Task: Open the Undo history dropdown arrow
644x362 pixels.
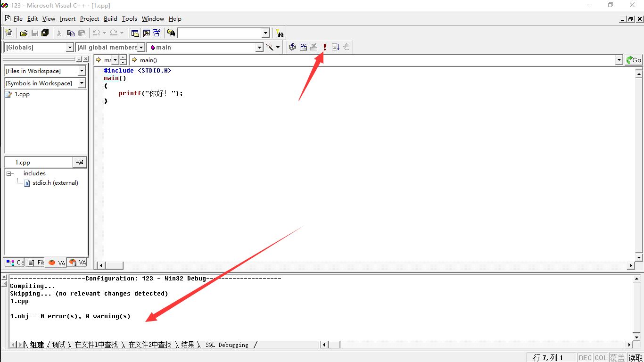Action: pyautogui.click(x=104, y=33)
